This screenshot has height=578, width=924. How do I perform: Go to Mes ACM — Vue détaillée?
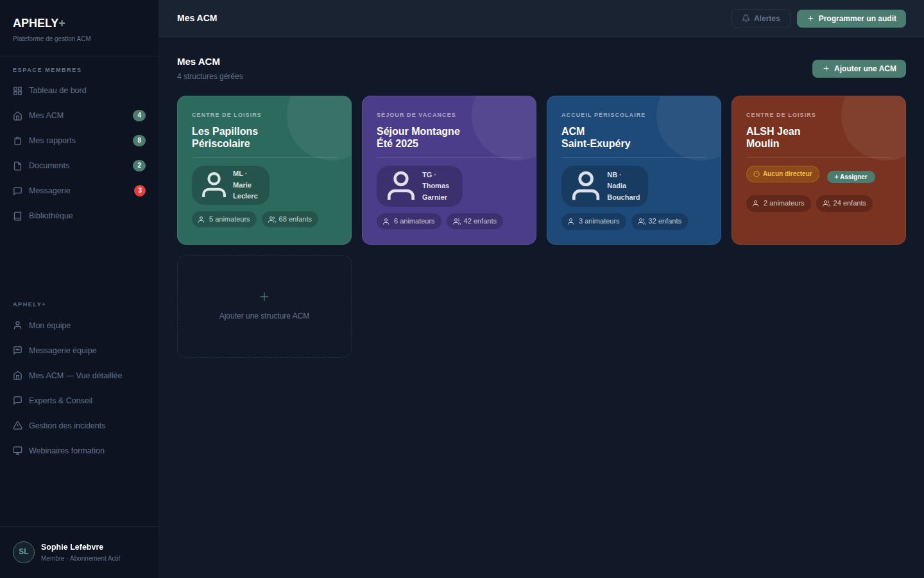75,376
